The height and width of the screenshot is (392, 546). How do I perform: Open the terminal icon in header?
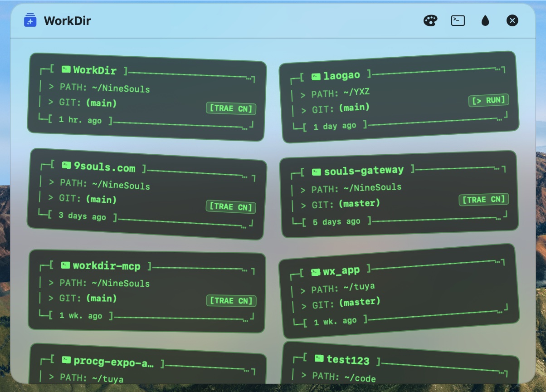click(458, 20)
